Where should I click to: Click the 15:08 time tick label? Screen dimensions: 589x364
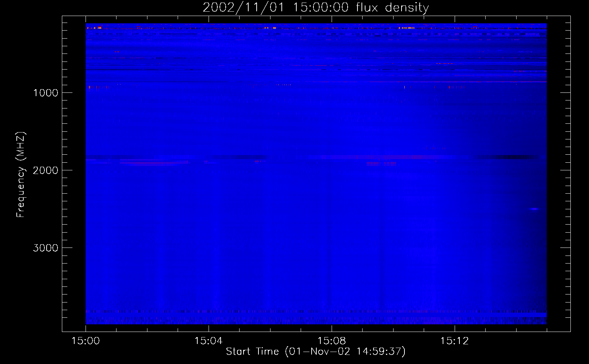(332, 341)
